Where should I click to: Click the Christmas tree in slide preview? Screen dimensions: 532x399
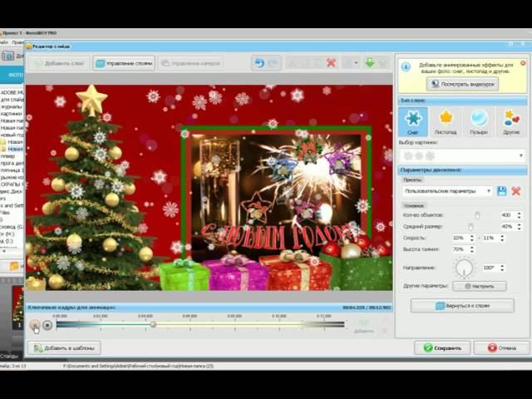88,190
